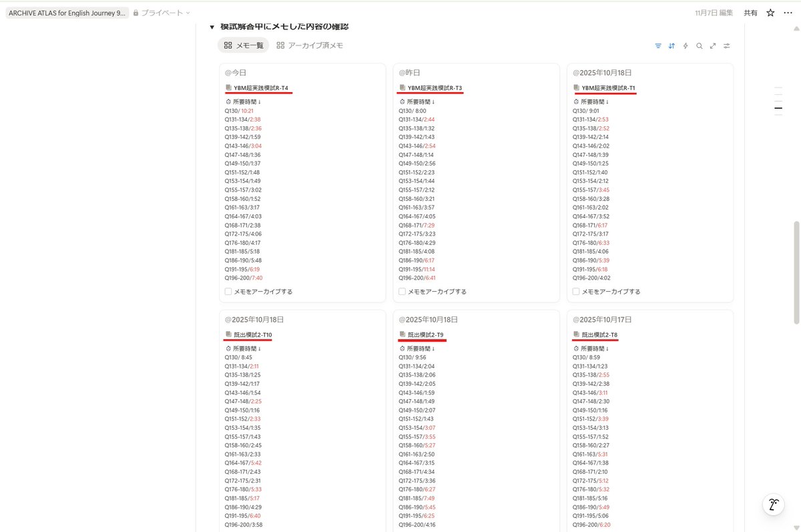Click the automations lightning bolt icon
Screen dimensions: 801x532
point(686,46)
